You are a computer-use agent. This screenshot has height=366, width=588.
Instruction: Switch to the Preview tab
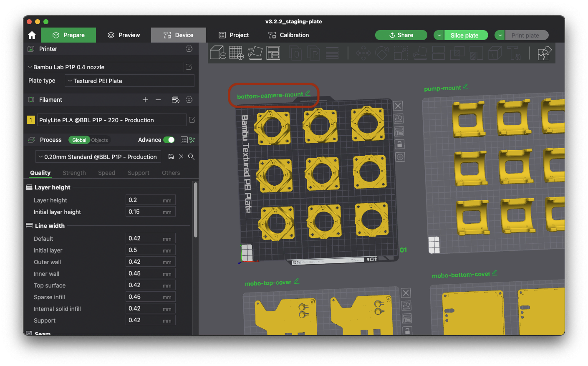tap(124, 35)
